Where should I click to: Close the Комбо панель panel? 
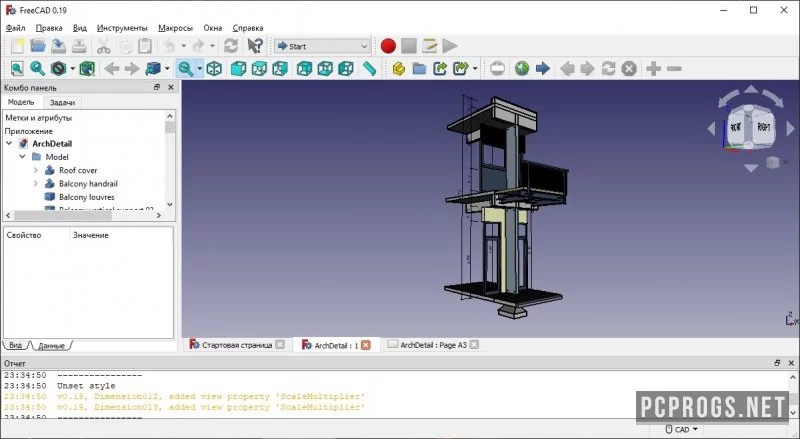pos(171,87)
